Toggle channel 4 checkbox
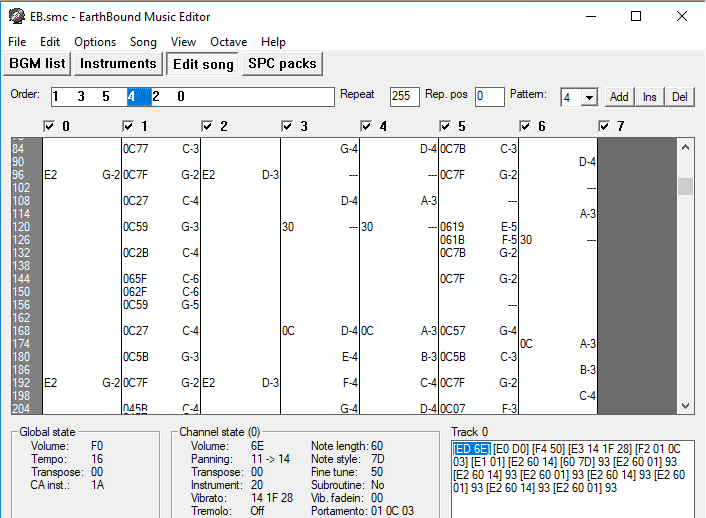 (x=366, y=127)
